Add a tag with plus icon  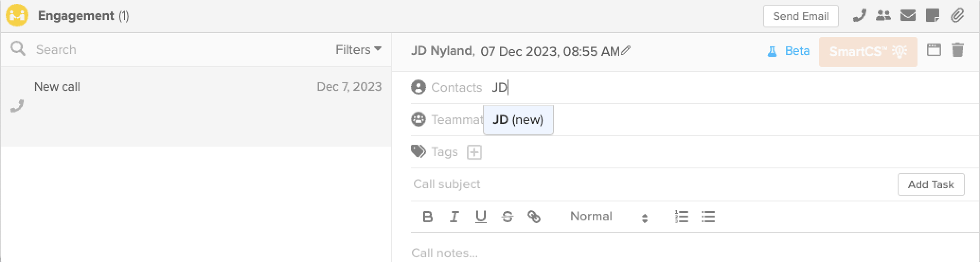coord(474,152)
